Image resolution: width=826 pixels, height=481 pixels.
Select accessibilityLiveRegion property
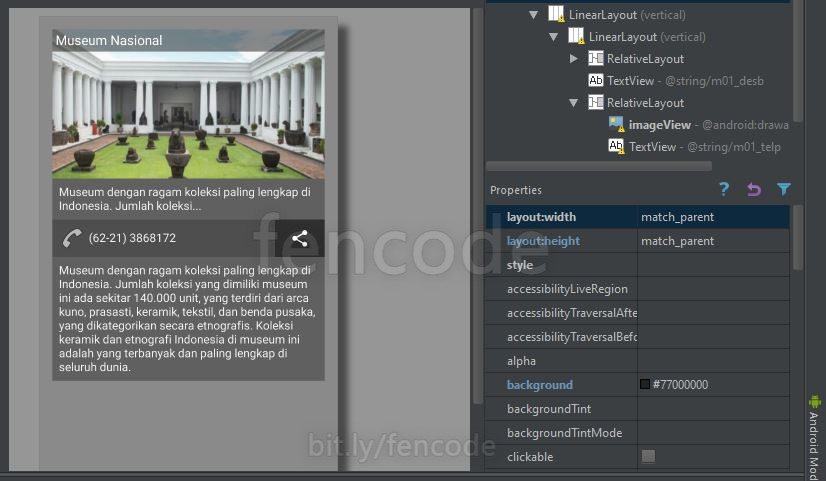click(567, 289)
